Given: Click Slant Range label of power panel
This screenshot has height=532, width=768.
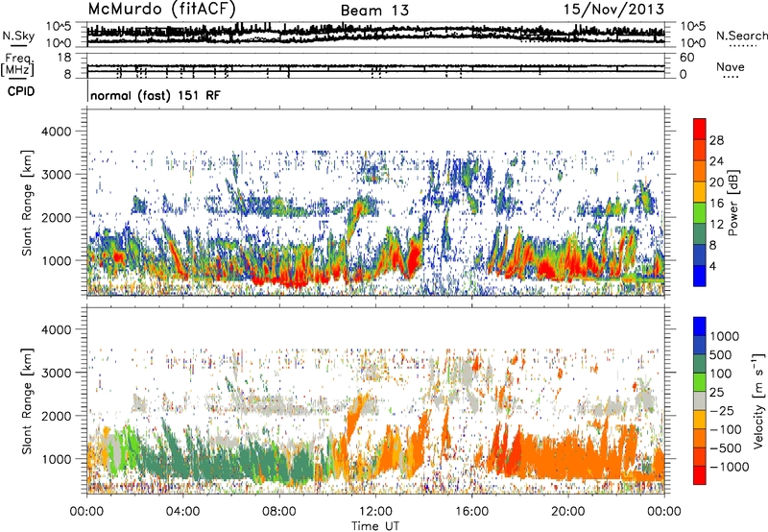Looking at the screenshot, I should click(x=28, y=203).
